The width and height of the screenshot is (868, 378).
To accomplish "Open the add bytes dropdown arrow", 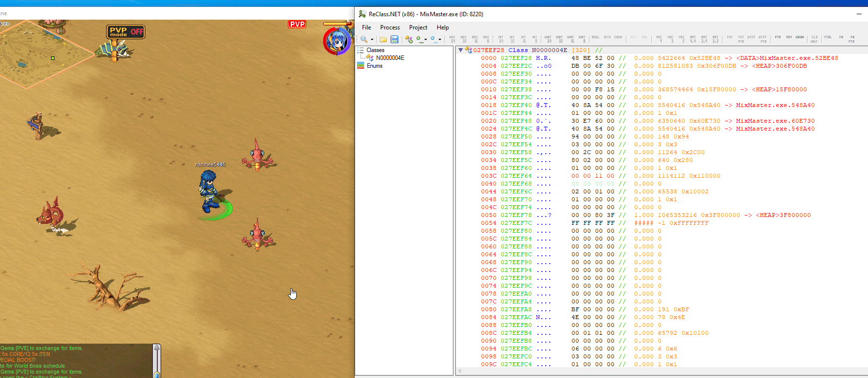I will 425,39.
